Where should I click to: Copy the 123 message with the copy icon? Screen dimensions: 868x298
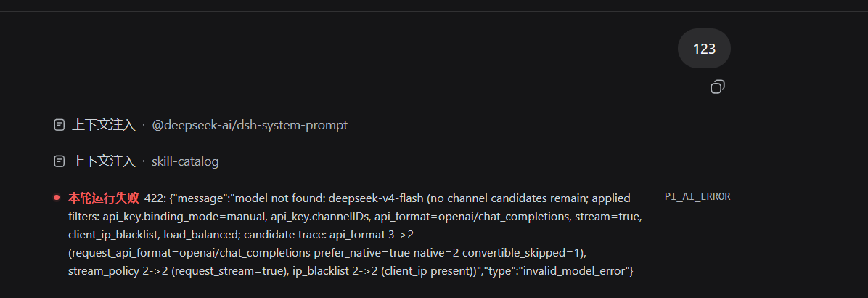(x=718, y=87)
